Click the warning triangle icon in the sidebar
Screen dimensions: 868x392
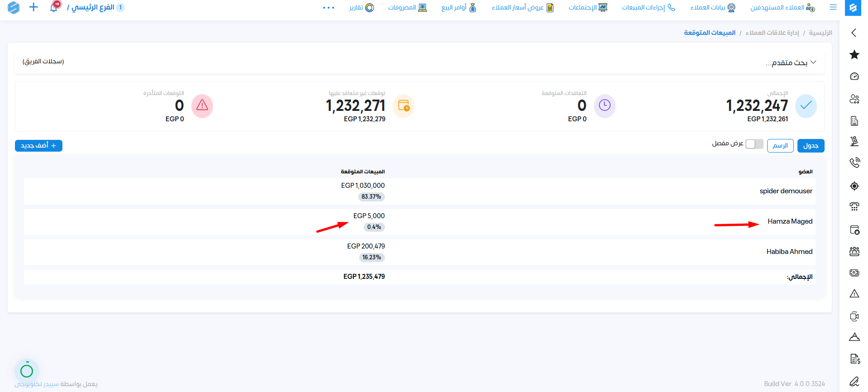(x=854, y=294)
